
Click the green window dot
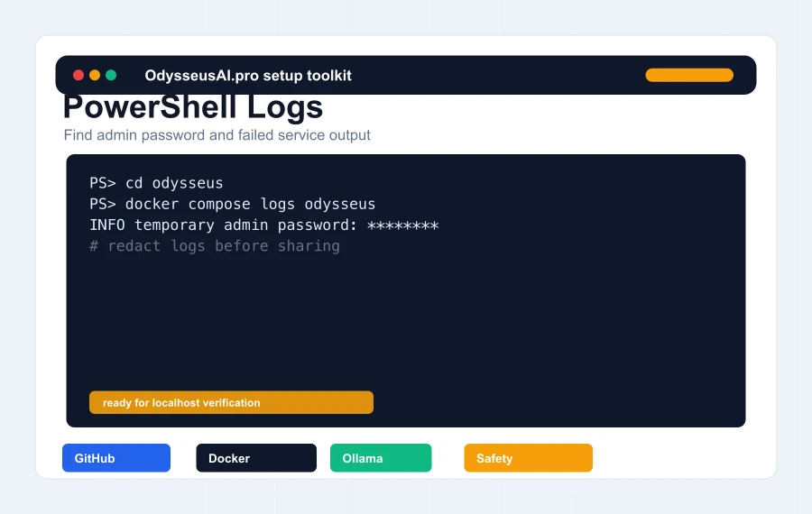pos(111,75)
